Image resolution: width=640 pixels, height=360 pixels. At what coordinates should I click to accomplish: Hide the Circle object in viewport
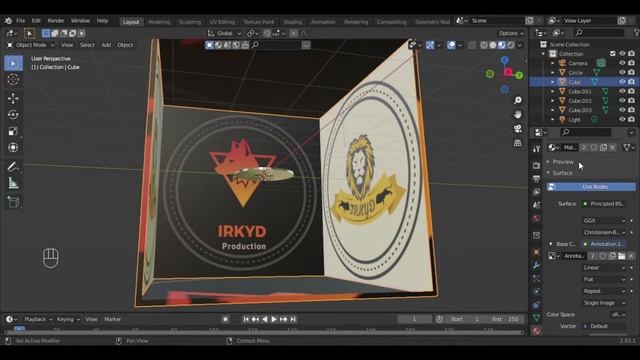[622, 73]
